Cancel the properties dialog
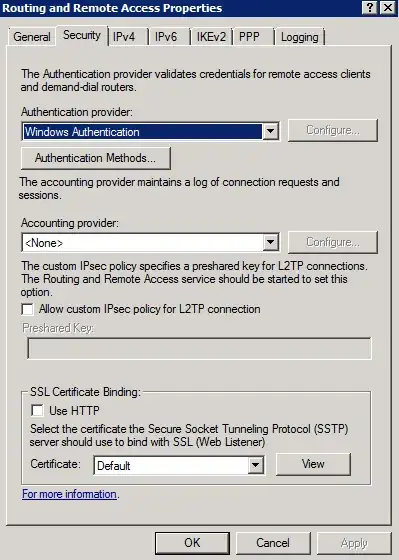Screen dimensions: 399x560 [273, 543]
